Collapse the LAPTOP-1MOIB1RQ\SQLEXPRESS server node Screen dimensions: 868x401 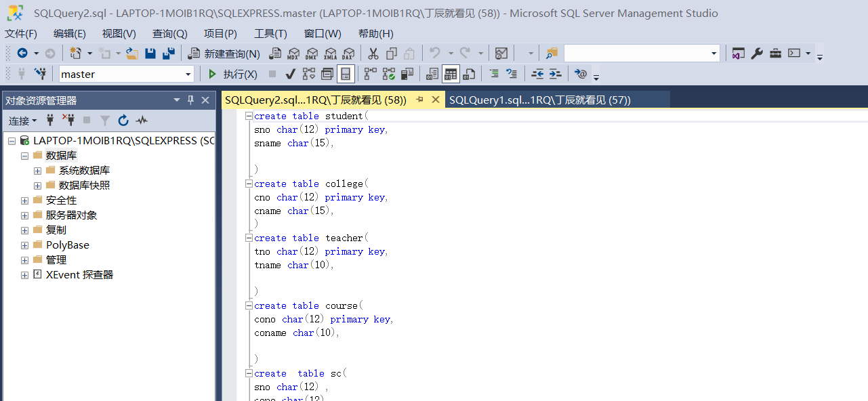pyautogui.click(x=12, y=141)
